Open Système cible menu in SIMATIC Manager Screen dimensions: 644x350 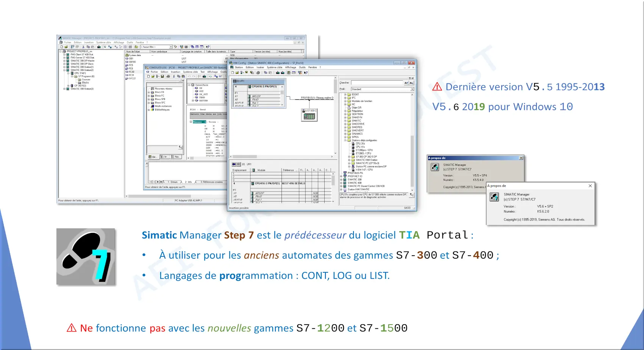[103, 42]
